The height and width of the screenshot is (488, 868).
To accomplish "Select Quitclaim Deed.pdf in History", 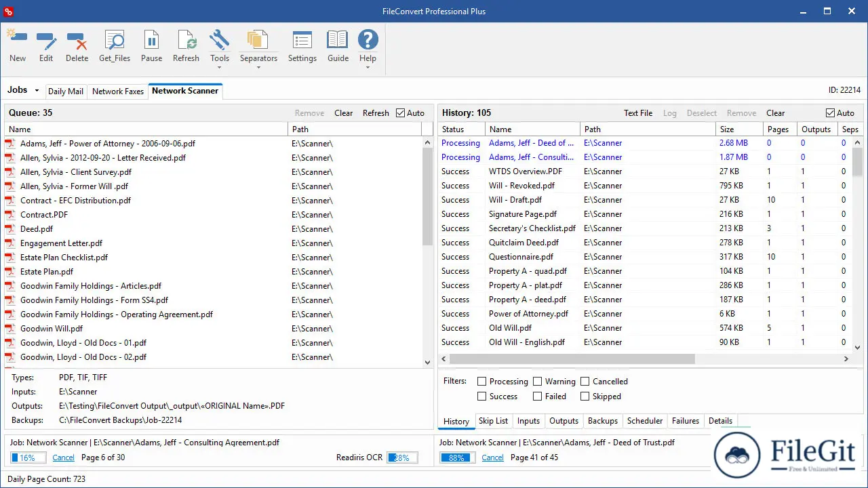I will pos(644,243).
